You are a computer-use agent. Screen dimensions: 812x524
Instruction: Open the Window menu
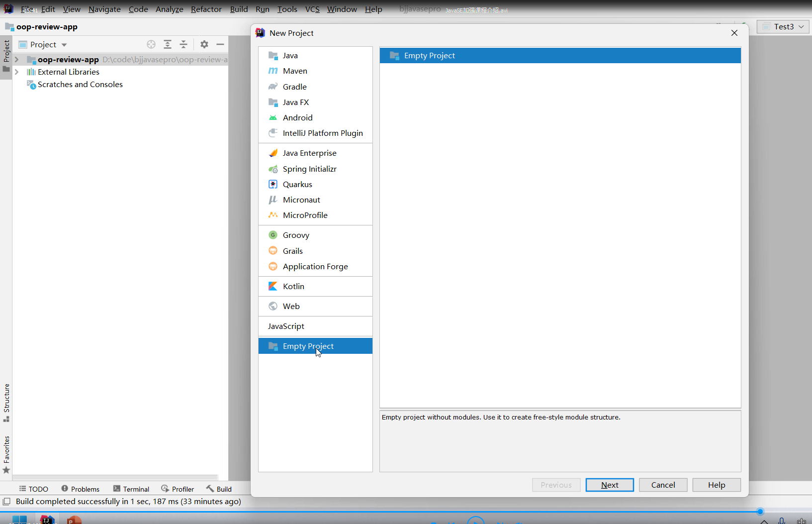(342, 9)
